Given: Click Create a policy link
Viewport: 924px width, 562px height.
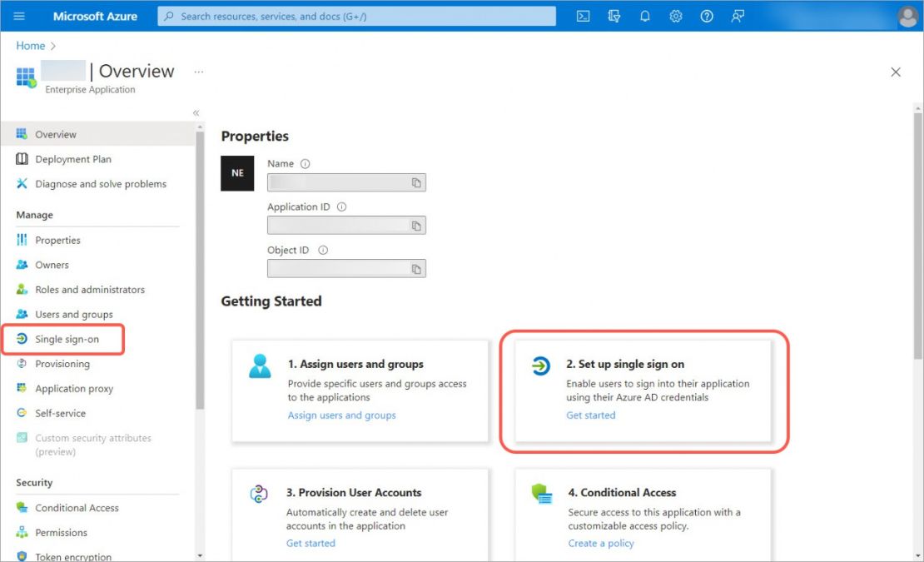Looking at the screenshot, I should (x=601, y=543).
